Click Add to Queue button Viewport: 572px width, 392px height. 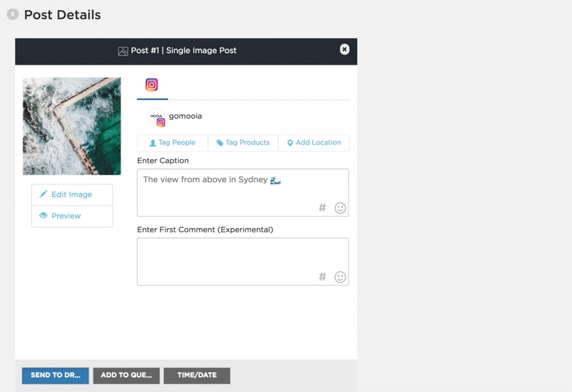pyautogui.click(x=126, y=375)
